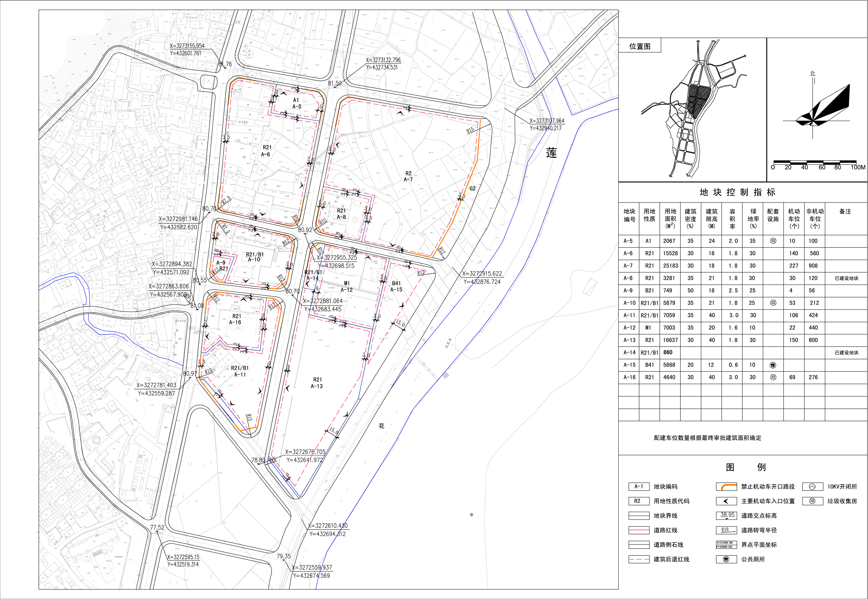Viewport: 868px width, 599px height.
Task: Click the blue 地块界线 legend line sample
Action: [639, 516]
